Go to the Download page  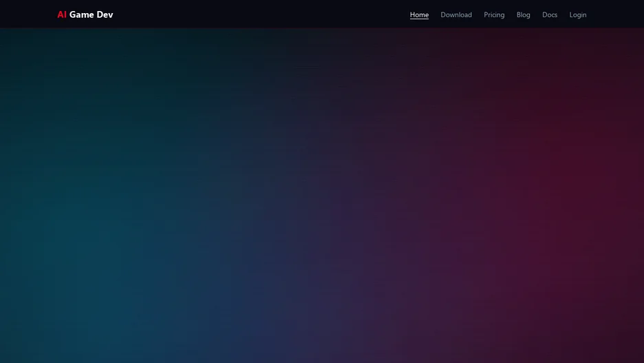click(x=456, y=14)
